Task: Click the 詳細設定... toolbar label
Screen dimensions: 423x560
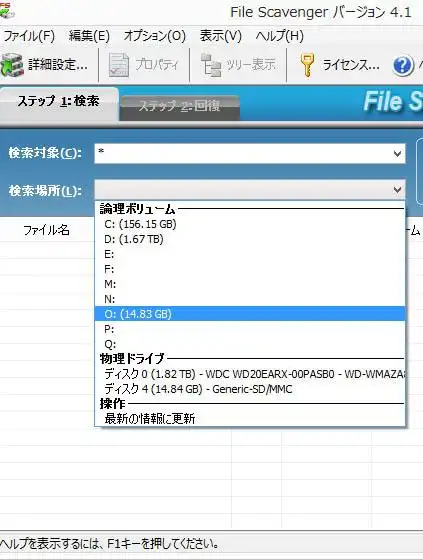Action: [x=58, y=65]
